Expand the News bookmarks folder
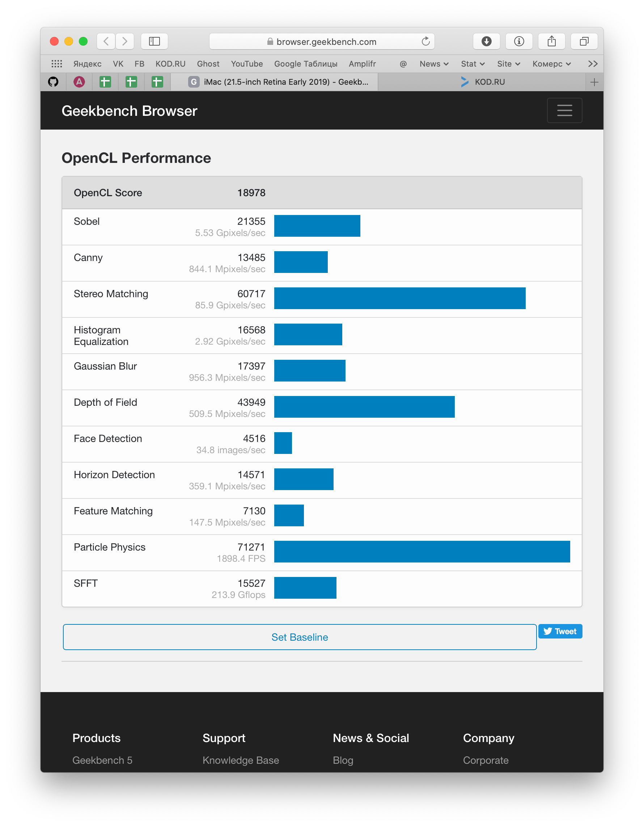The height and width of the screenshot is (826, 644). coord(434,64)
